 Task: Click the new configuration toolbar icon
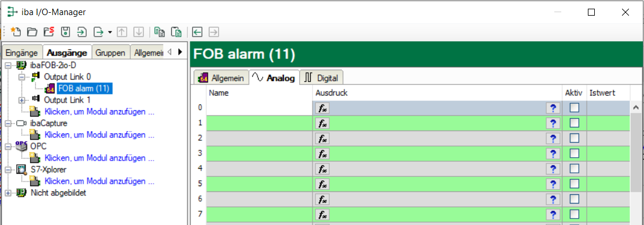(15, 32)
